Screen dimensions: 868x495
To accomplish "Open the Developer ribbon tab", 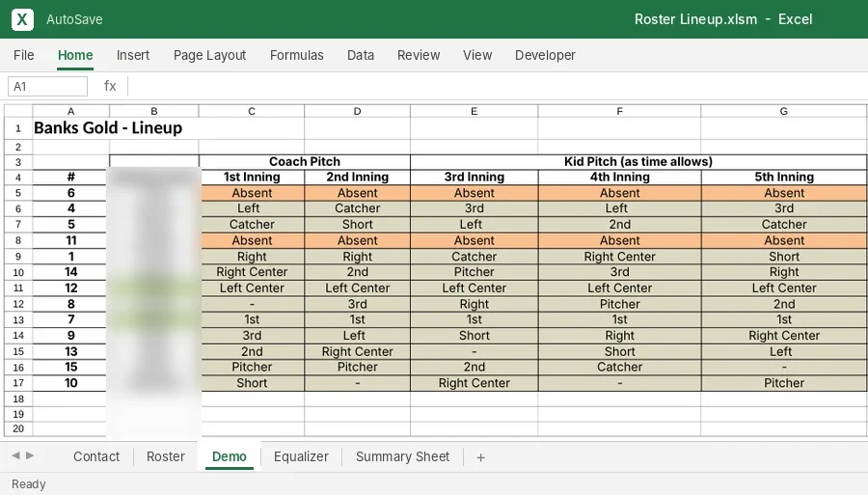I will (x=545, y=55).
